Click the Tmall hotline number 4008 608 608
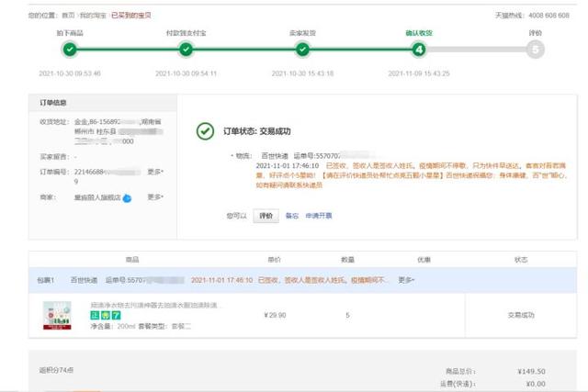Image resolution: width=588 pixels, height=392 pixels. tap(549, 16)
